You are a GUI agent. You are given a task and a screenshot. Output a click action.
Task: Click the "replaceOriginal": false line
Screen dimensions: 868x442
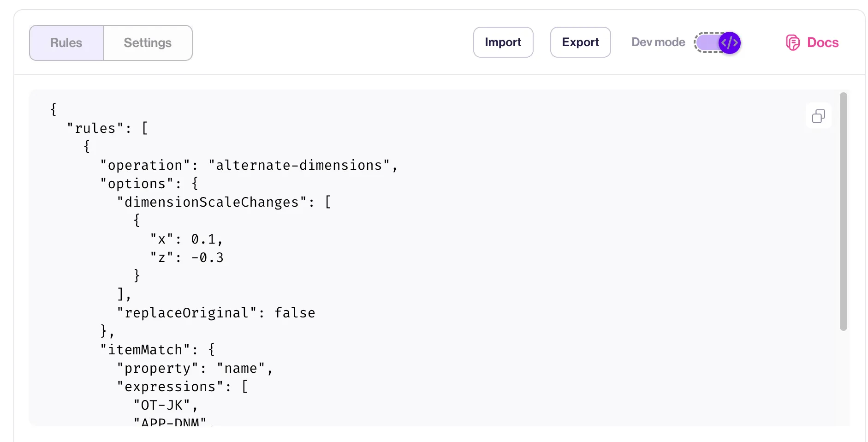pyautogui.click(x=216, y=313)
